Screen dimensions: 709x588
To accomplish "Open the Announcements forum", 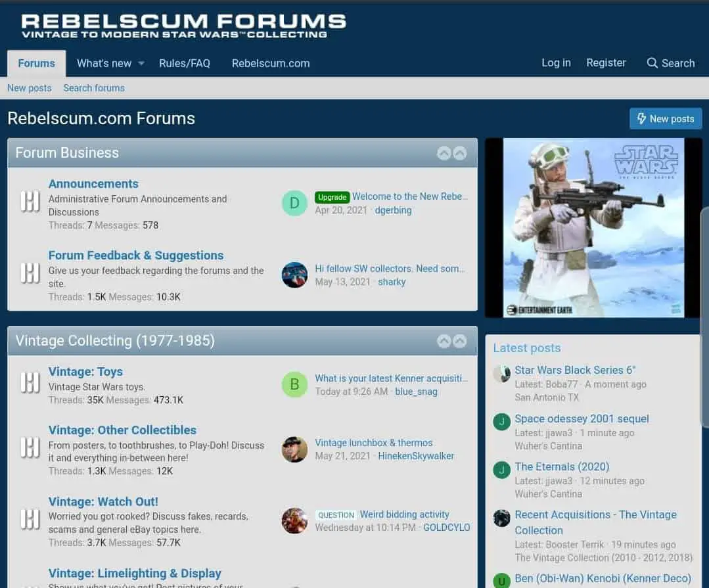I will click(x=93, y=184).
